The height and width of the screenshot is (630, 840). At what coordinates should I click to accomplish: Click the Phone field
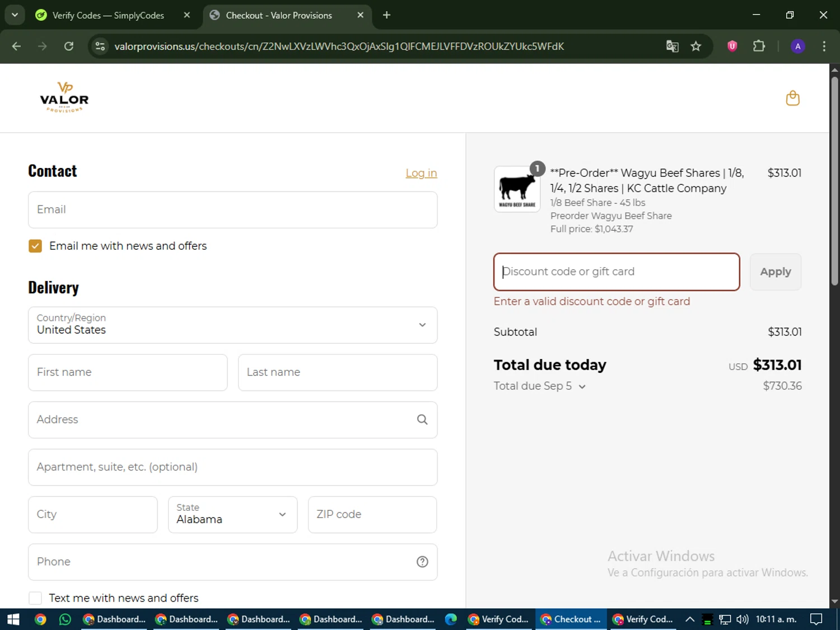(x=232, y=562)
